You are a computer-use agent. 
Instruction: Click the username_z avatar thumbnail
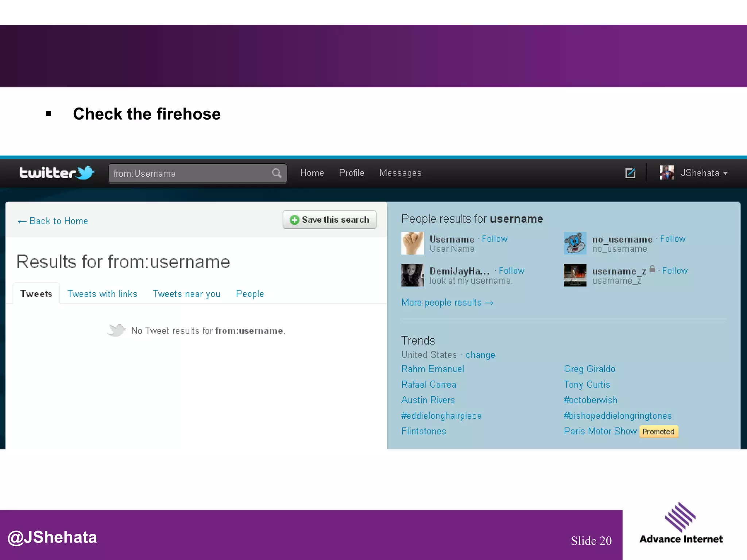point(575,275)
